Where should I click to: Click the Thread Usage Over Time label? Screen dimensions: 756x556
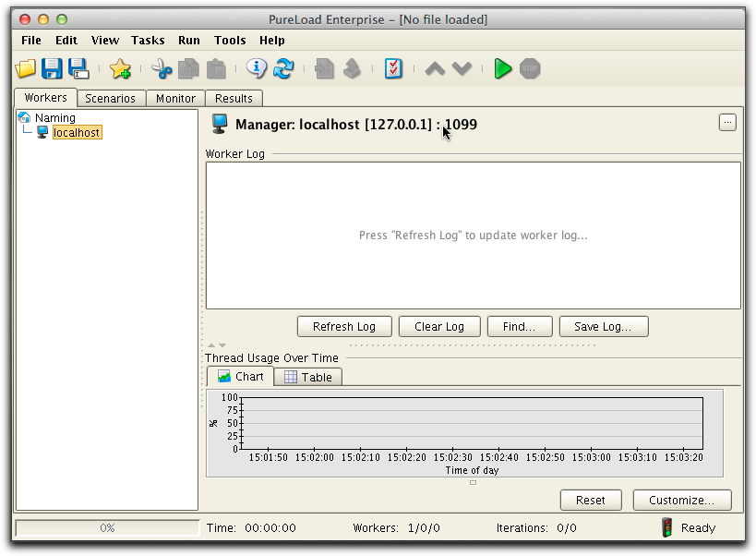coord(272,357)
